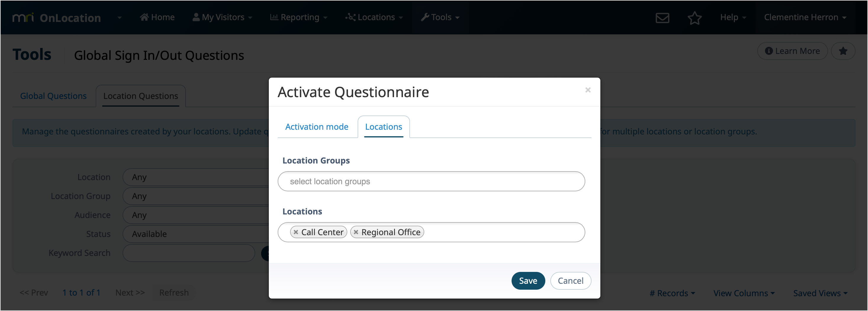Click 1 to 1 of 1 link
Image resolution: width=868 pixels, height=311 pixels.
[x=81, y=292]
